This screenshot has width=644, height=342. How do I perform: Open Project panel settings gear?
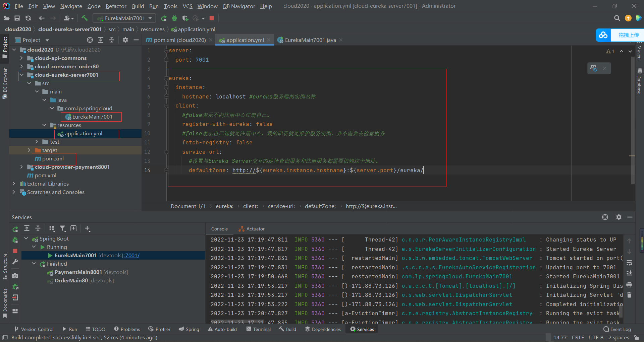click(x=125, y=40)
